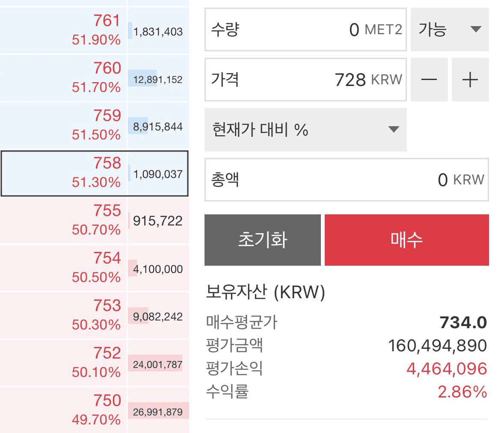
Task: Focus the 가격 price input field
Action: click(305, 80)
